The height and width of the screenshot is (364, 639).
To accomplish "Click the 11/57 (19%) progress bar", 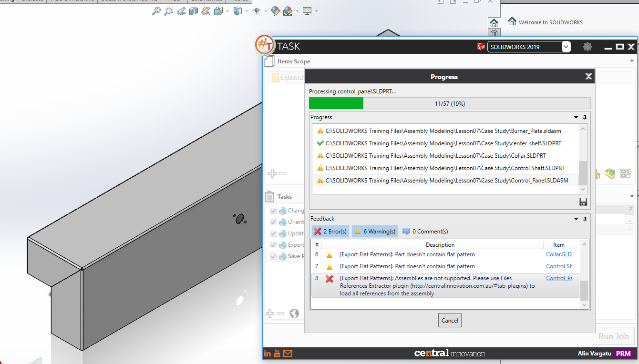I will pyautogui.click(x=450, y=103).
